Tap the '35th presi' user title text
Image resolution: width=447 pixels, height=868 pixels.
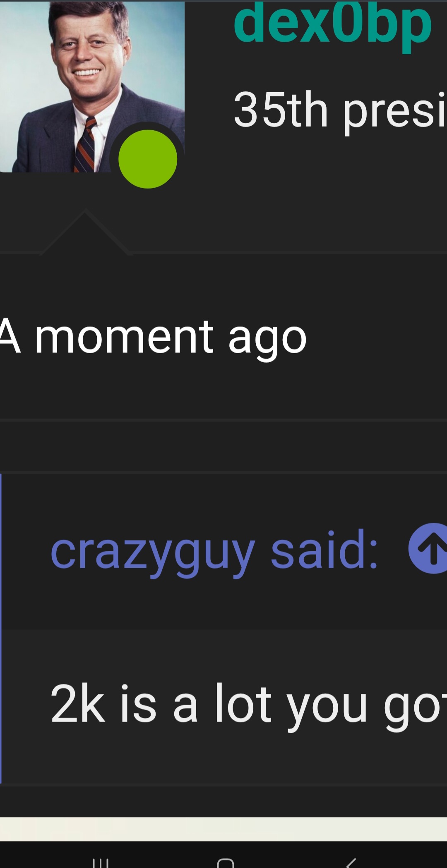[339, 110]
